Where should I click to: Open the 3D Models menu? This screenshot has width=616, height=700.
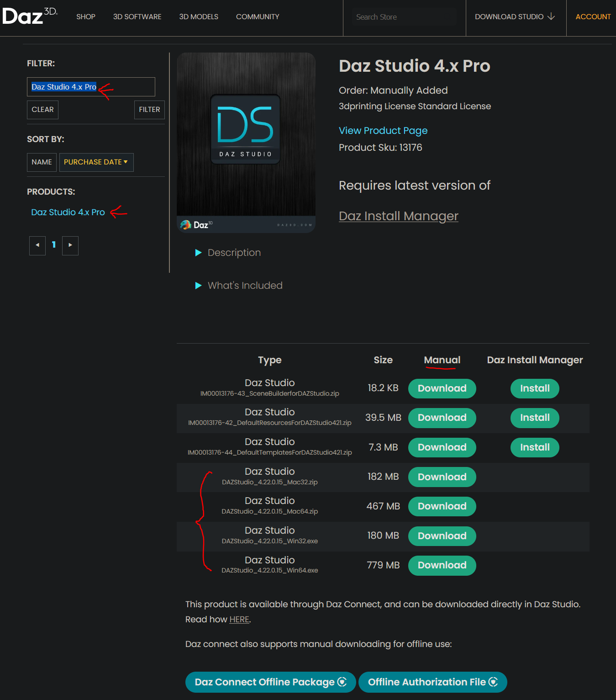click(x=199, y=17)
